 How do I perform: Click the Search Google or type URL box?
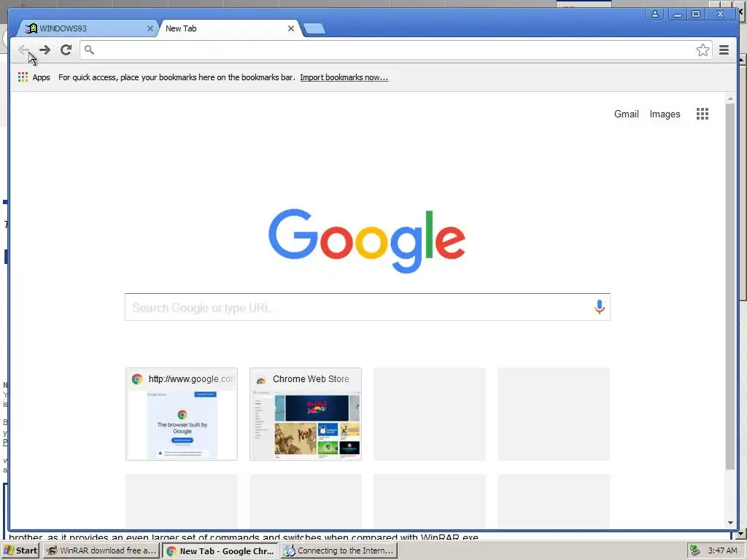(x=368, y=307)
